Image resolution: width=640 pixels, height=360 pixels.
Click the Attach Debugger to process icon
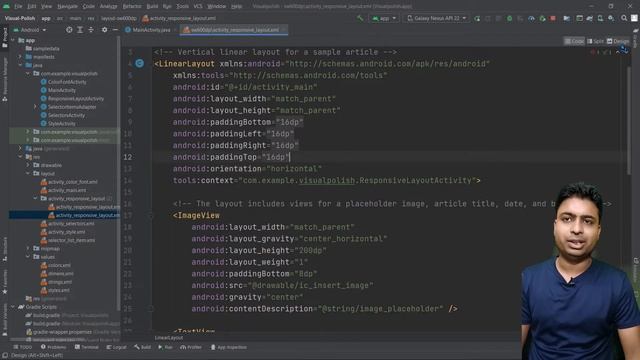coord(542,18)
